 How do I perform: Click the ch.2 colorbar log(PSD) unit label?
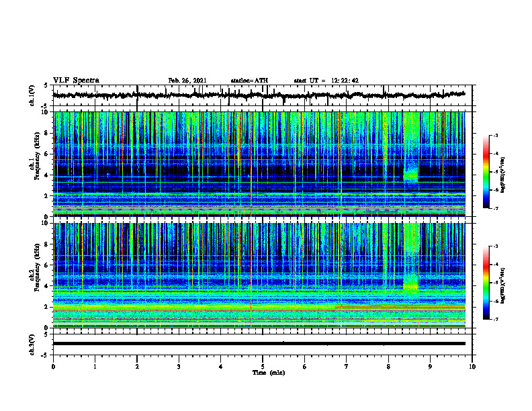click(x=503, y=285)
